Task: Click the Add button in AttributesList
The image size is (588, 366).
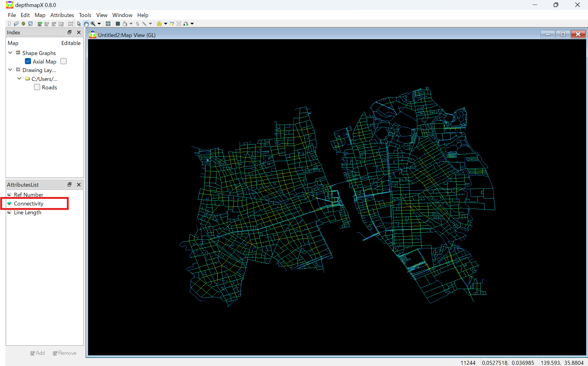Action: [37, 353]
